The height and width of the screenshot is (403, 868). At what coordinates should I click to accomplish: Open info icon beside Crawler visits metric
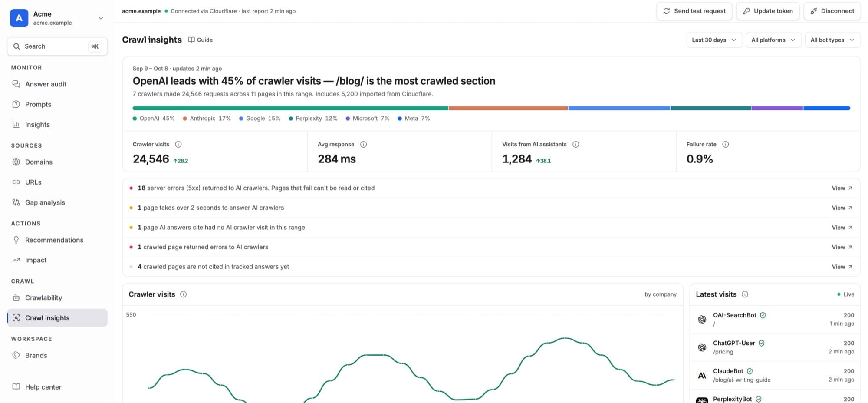[x=178, y=144]
